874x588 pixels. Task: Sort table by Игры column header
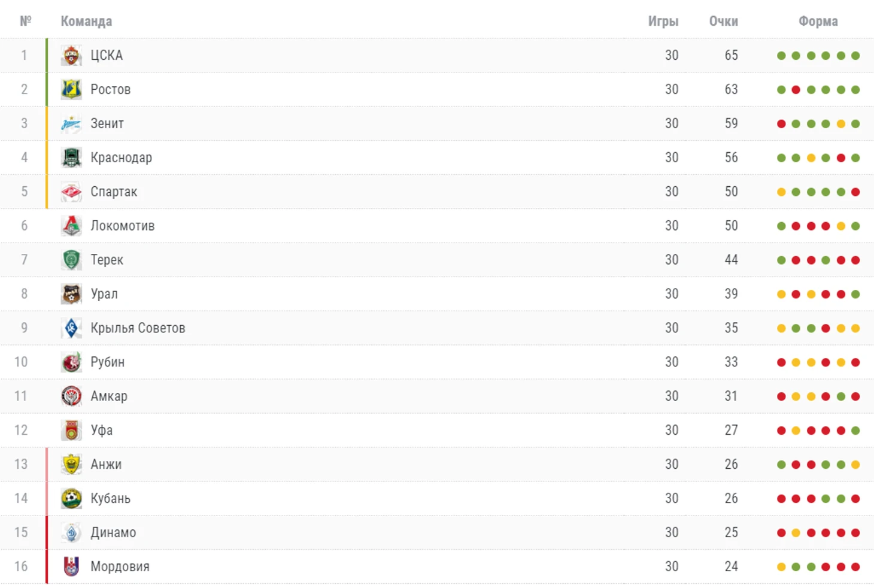click(663, 22)
